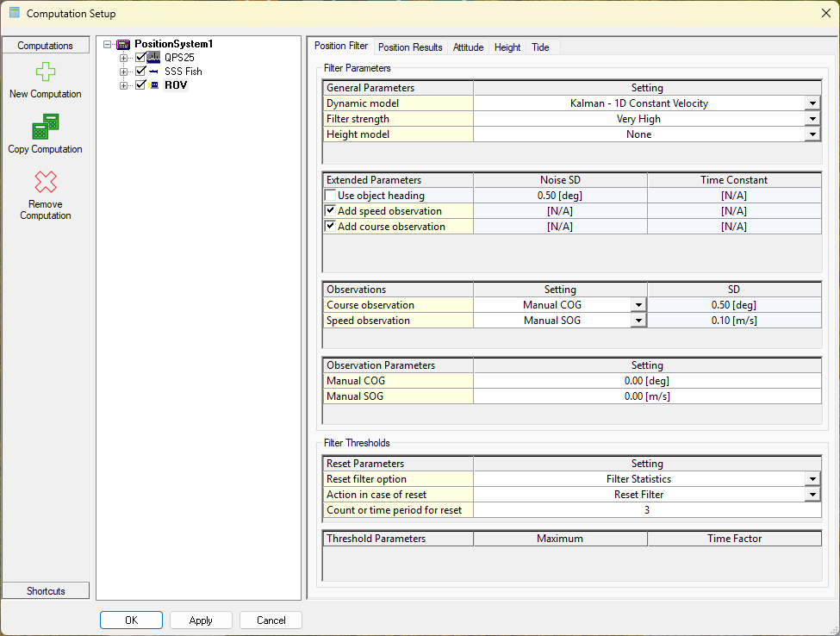Uncheck Add course observation
The height and width of the screenshot is (636, 840).
pyautogui.click(x=331, y=227)
